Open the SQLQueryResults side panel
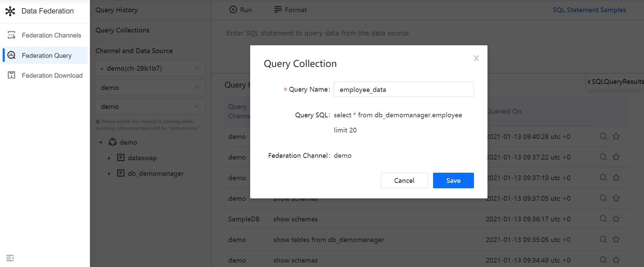Screen dimensions: 644x267 tap(615, 82)
